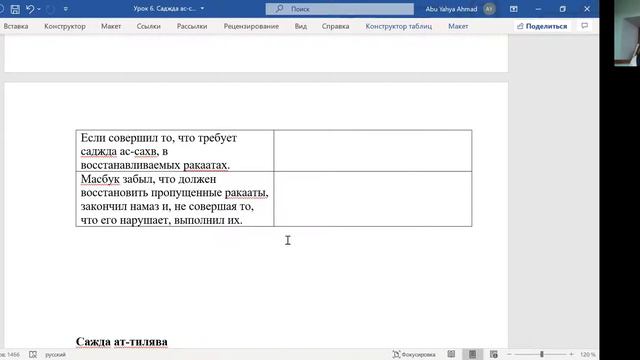
Task: Open the Рассылки ribbon tab
Action: [192, 26]
